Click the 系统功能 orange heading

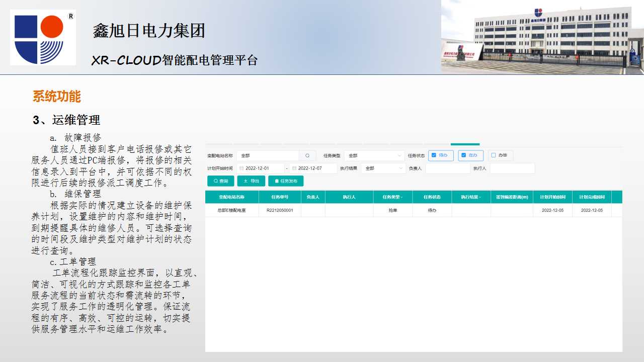coord(57,97)
